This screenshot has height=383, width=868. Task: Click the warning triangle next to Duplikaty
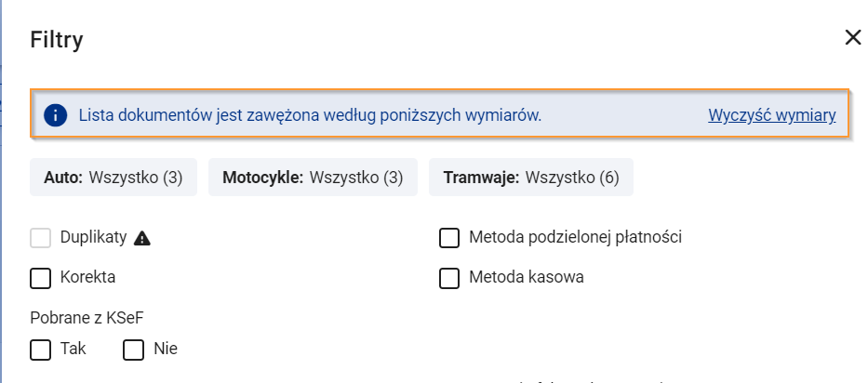click(x=142, y=239)
